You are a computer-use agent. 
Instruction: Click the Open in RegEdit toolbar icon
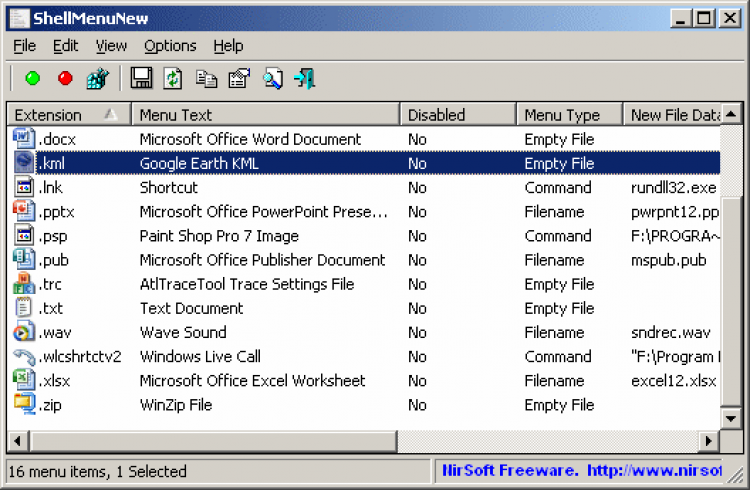tap(98, 78)
